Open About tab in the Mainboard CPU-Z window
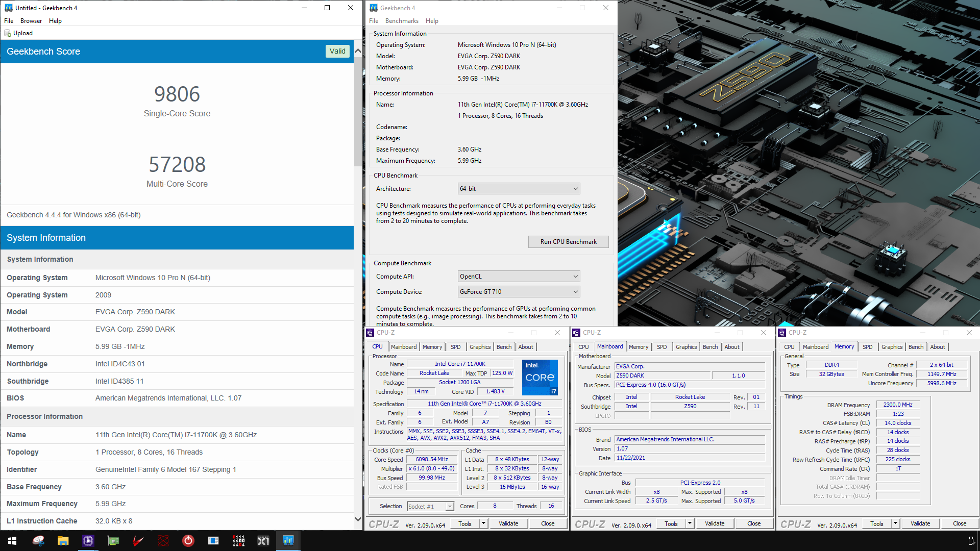 (732, 347)
